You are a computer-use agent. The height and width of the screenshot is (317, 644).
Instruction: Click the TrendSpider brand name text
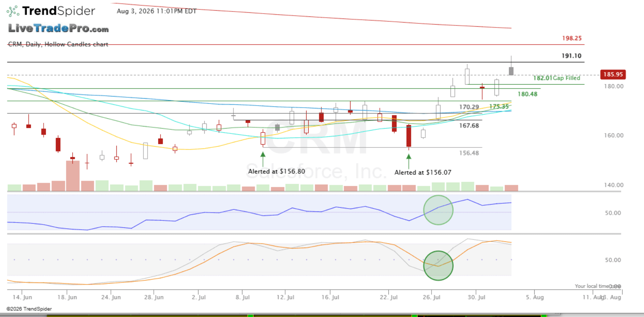(x=58, y=11)
